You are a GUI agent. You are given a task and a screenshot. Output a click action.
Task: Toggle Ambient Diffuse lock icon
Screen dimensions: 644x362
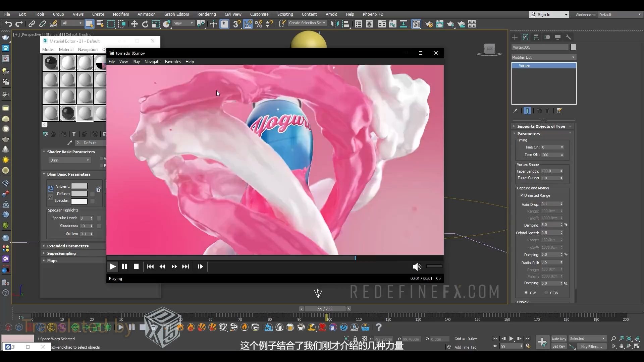click(99, 190)
